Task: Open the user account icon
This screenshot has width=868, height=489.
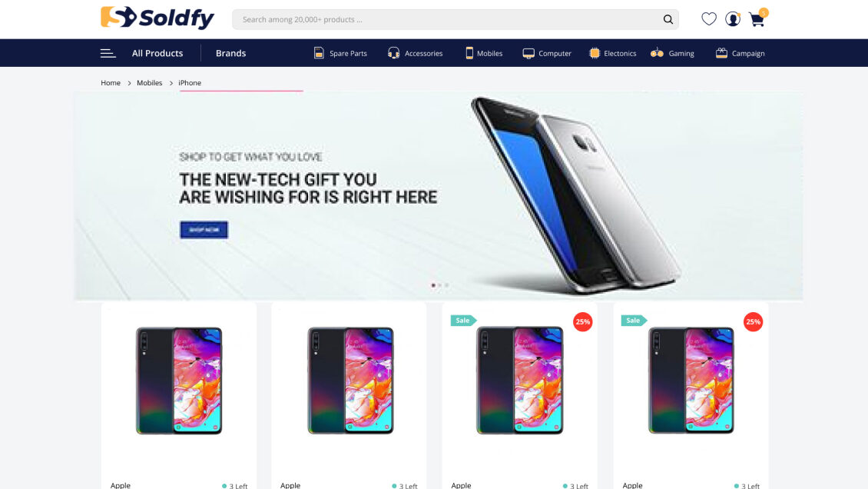Action: coord(732,18)
